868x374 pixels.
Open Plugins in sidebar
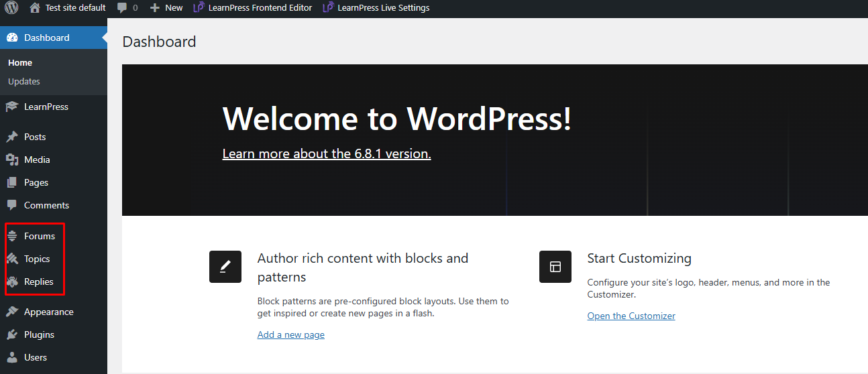[x=39, y=334]
